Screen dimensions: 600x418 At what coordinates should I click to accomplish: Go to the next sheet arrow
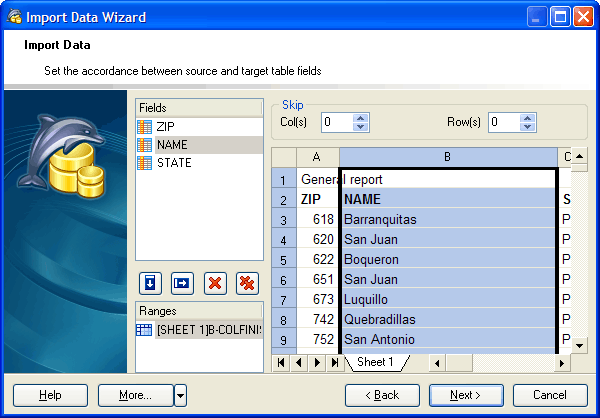tap(317, 362)
